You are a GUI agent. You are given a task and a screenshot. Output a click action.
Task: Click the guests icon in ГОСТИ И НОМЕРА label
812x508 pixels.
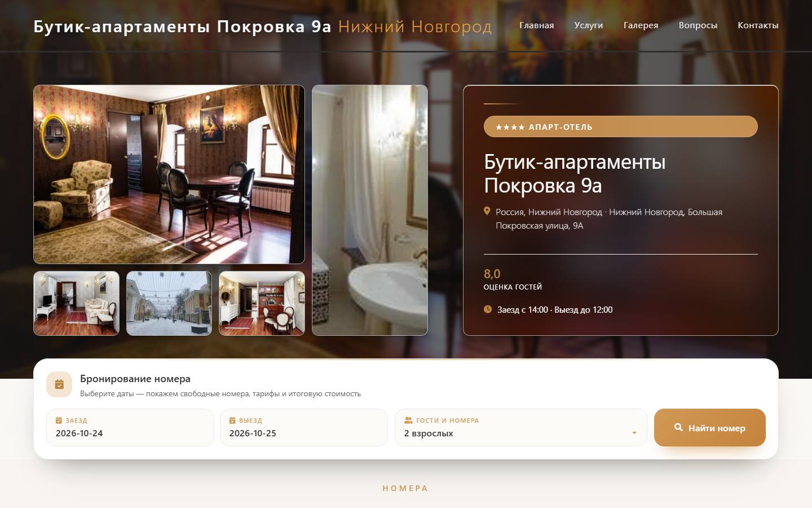coord(408,420)
